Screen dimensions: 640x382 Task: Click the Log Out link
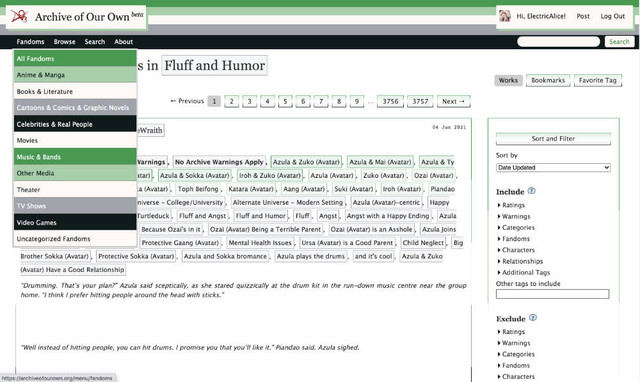tap(612, 16)
